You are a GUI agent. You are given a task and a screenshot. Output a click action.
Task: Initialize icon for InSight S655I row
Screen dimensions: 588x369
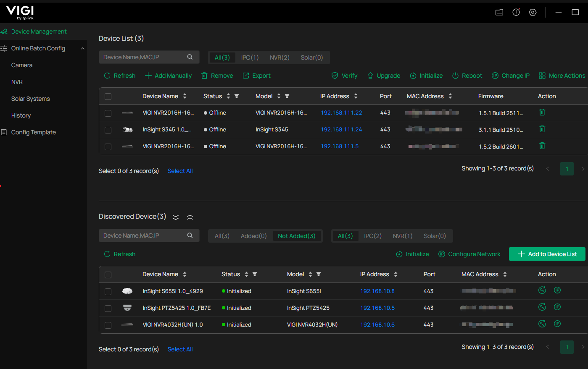(542, 290)
